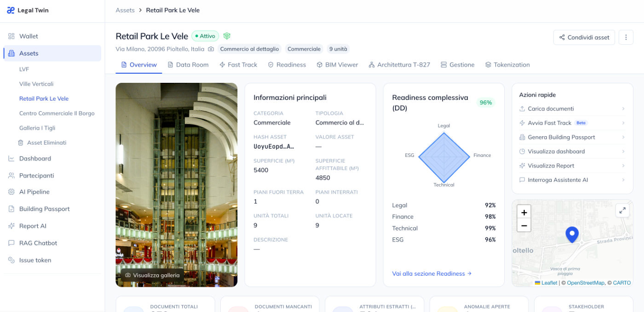The image size is (644, 312).
Task: Click the lightning icon beside Avvia Fast Track
Action: coord(522,123)
